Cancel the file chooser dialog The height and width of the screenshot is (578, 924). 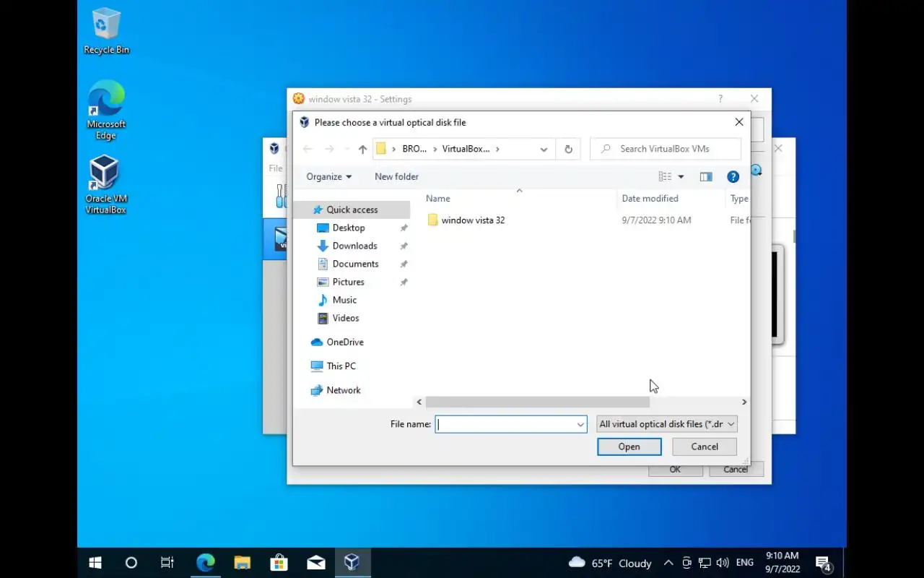[x=705, y=447]
